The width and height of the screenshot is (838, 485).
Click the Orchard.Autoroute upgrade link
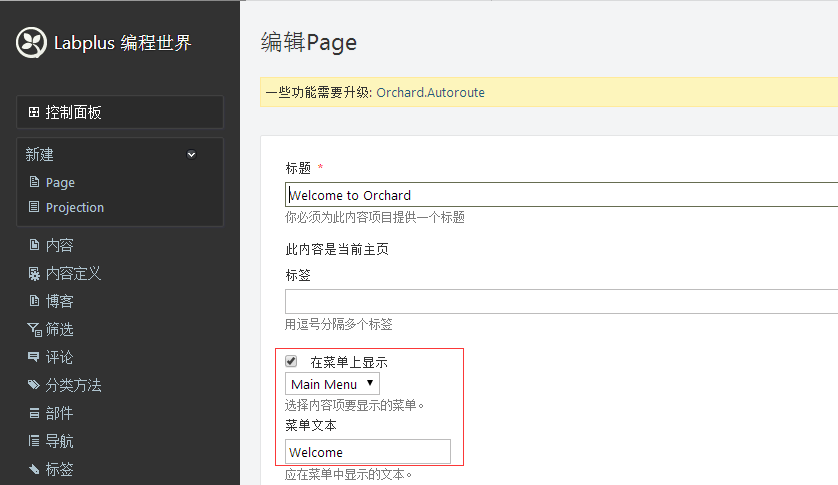[430, 93]
